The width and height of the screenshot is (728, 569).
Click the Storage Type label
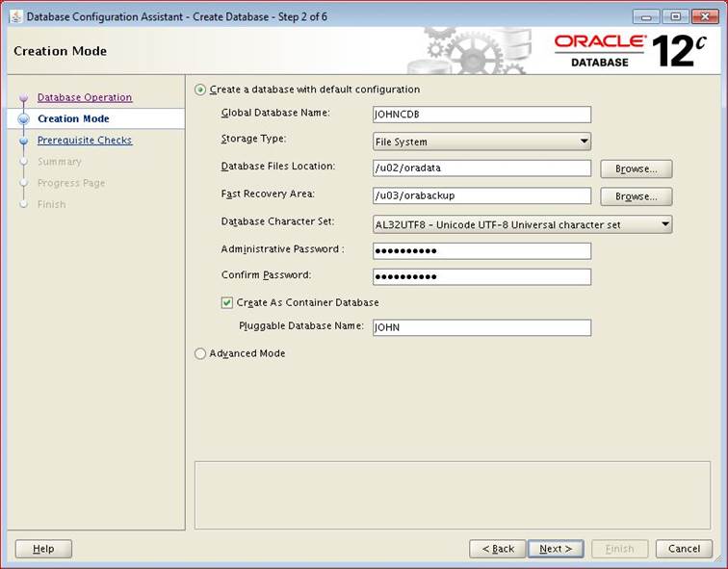coord(253,139)
